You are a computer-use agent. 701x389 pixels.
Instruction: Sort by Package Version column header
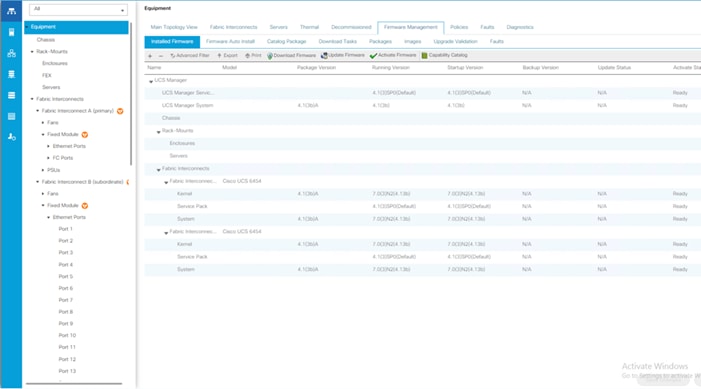coord(316,68)
